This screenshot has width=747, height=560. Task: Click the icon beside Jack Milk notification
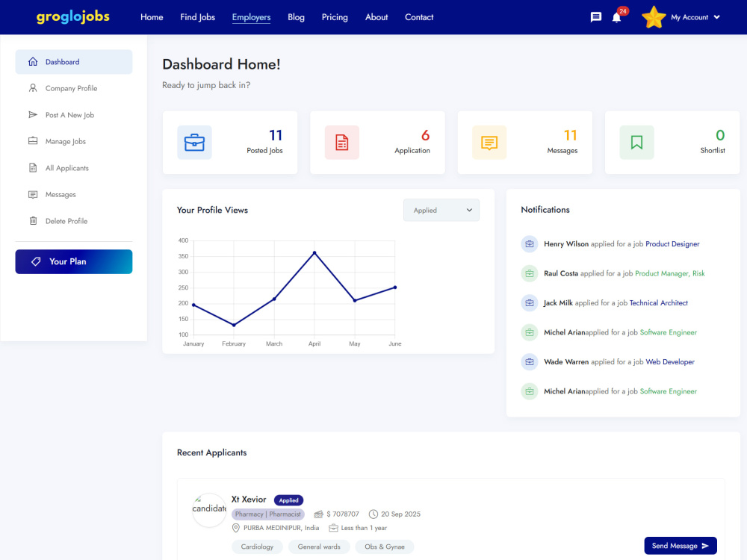530,303
